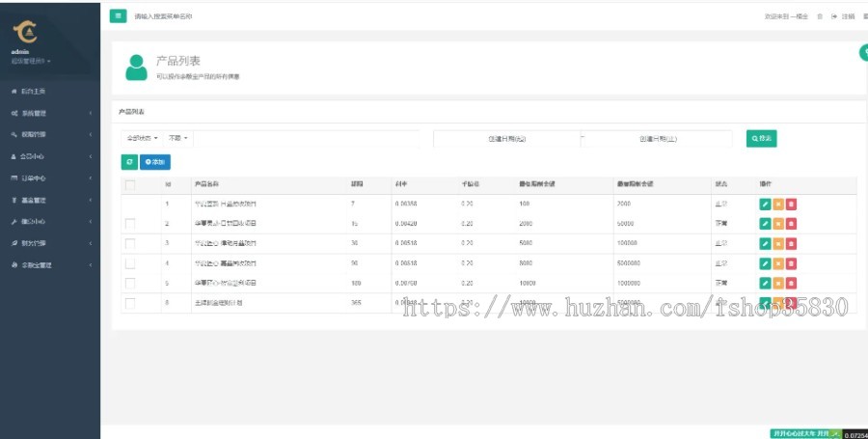The height and width of the screenshot is (439, 868).
Task: Click the small icon left of 注销
Action: click(x=833, y=16)
